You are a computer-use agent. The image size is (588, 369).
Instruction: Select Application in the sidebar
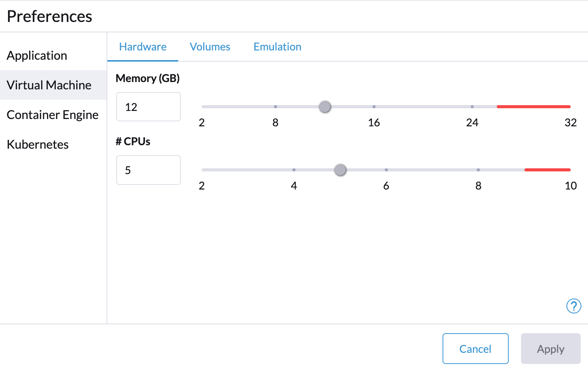pyautogui.click(x=37, y=55)
